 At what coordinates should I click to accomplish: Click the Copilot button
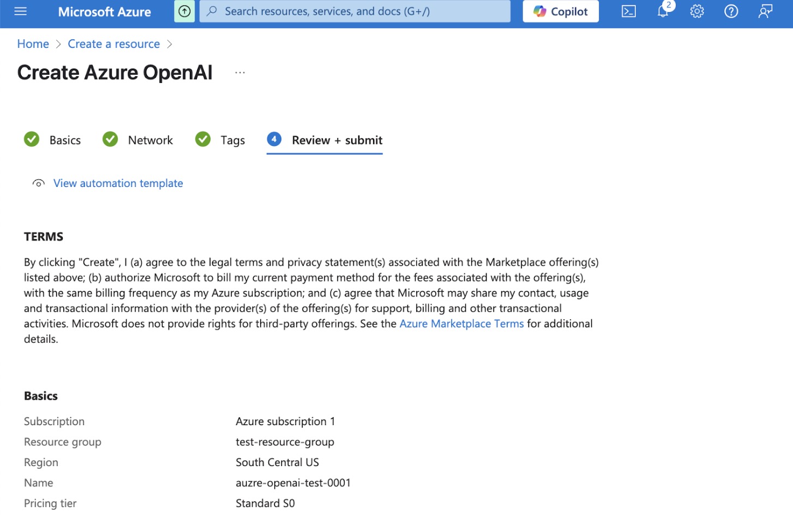560,11
